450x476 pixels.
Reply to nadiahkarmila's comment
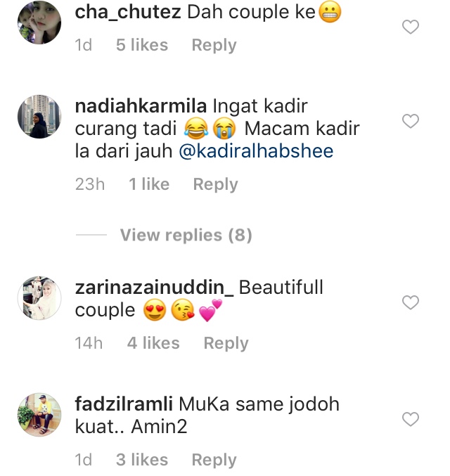pos(216,184)
